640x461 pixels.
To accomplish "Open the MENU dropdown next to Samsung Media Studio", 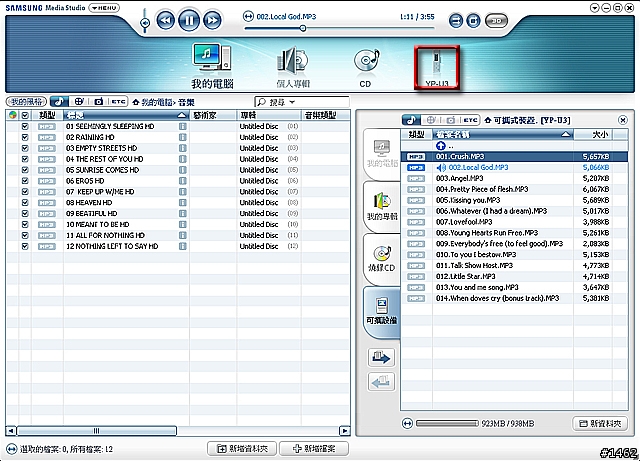I will coord(104,8).
